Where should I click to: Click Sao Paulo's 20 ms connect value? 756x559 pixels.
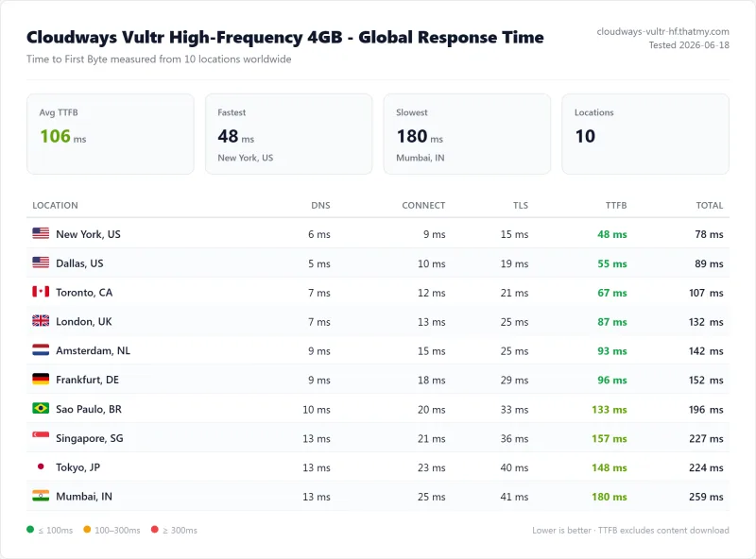click(x=432, y=409)
